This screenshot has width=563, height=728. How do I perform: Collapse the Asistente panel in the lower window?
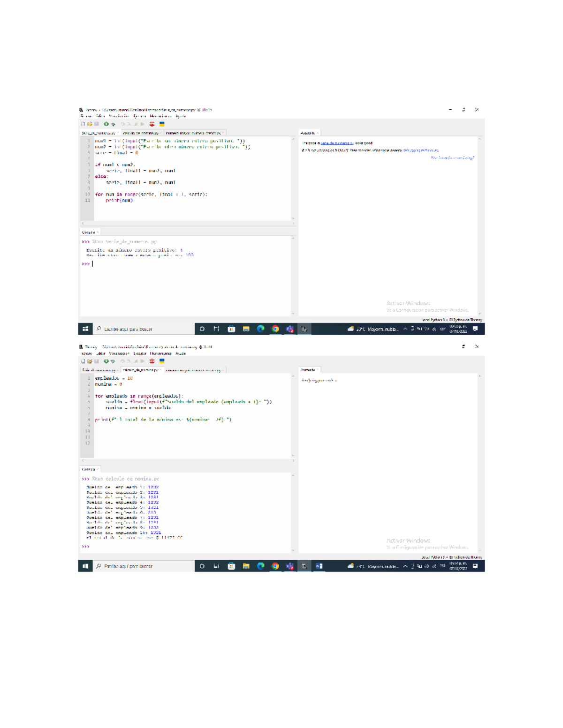pos(317,369)
